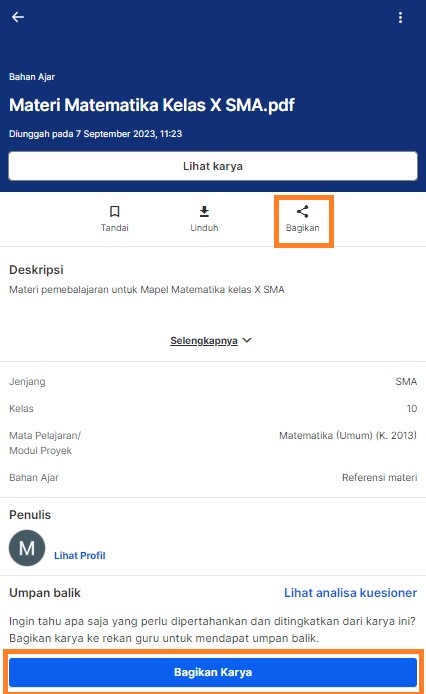Click the Kelas value 10
The height and width of the screenshot is (694, 426).
[x=412, y=409]
